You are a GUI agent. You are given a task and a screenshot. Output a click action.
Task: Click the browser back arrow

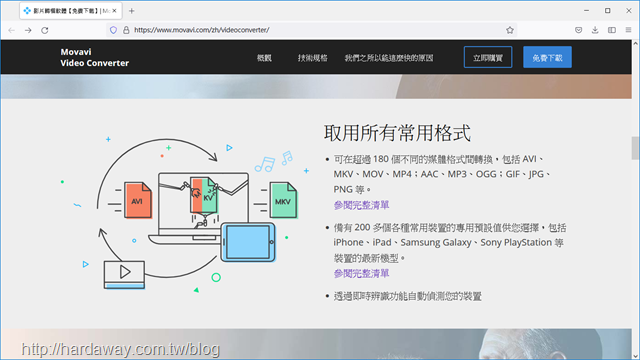pyautogui.click(x=11, y=30)
